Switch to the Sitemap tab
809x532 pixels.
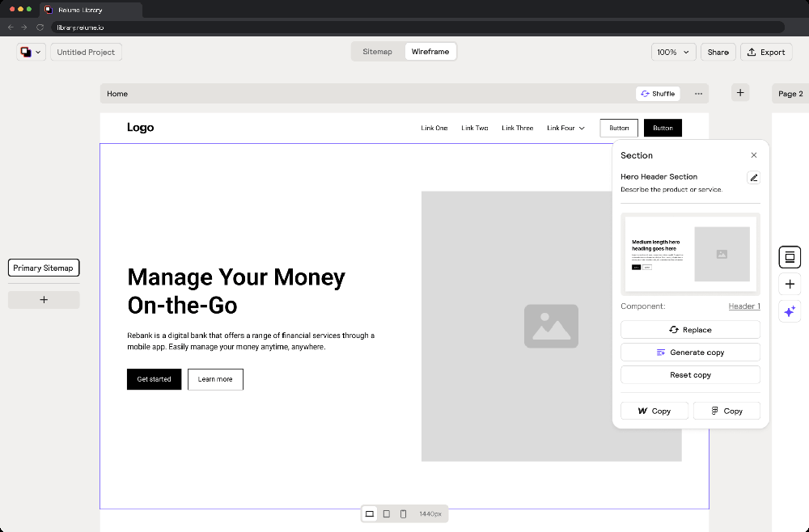point(377,51)
